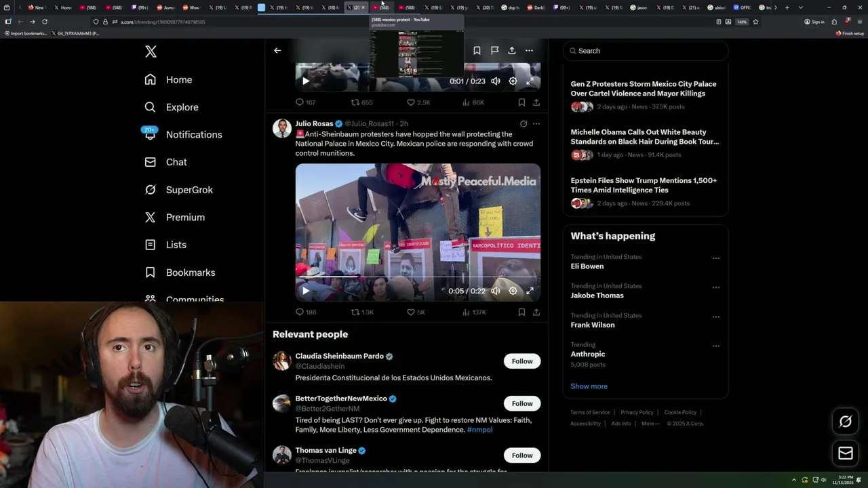Reply to the post with 167 replies
The height and width of the screenshot is (488, 868).
(x=306, y=102)
